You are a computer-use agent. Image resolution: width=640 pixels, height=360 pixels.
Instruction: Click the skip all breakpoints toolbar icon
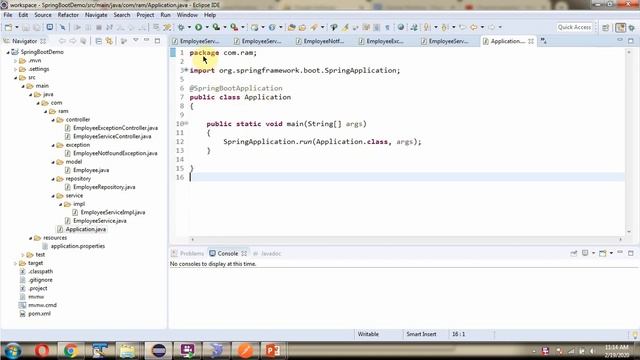pos(62,27)
